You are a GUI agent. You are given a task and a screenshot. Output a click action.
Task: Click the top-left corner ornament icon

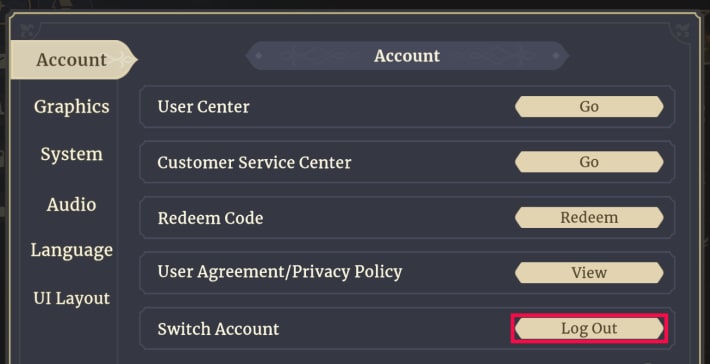tap(28, 31)
